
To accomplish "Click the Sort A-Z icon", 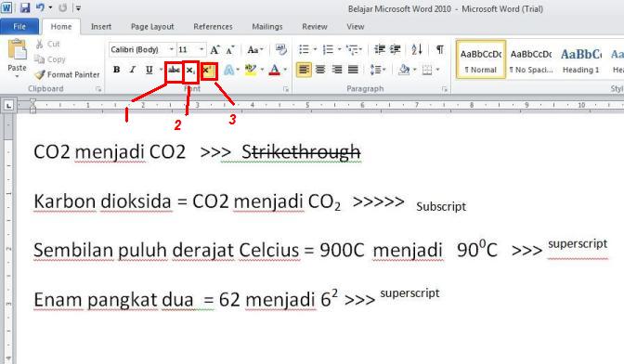I will click(x=417, y=49).
